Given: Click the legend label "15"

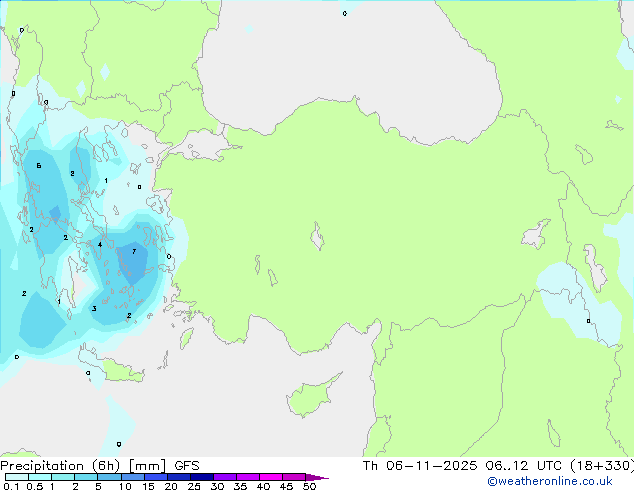Looking at the screenshot, I should click(x=148, y=486).
